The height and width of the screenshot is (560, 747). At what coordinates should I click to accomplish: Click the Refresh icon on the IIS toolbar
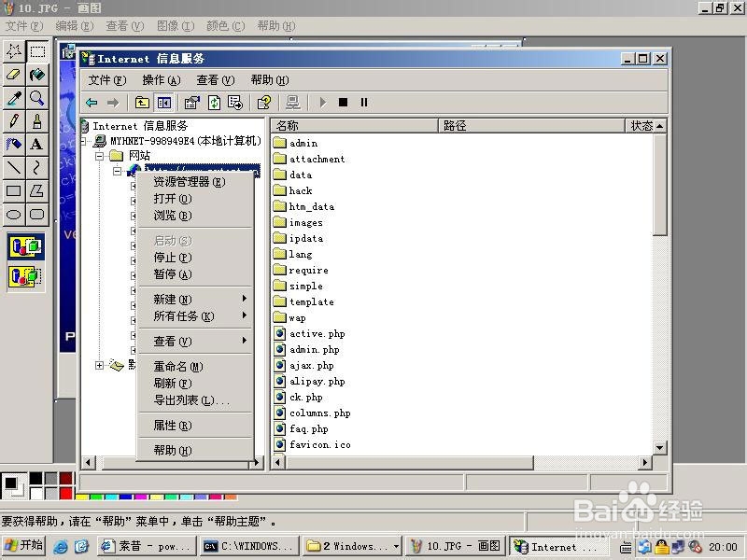point(214,103)
